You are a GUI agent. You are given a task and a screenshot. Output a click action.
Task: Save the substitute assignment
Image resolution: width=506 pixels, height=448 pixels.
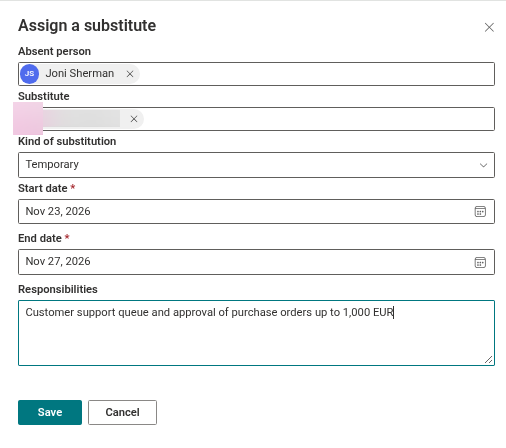click(x=50, y=412)
